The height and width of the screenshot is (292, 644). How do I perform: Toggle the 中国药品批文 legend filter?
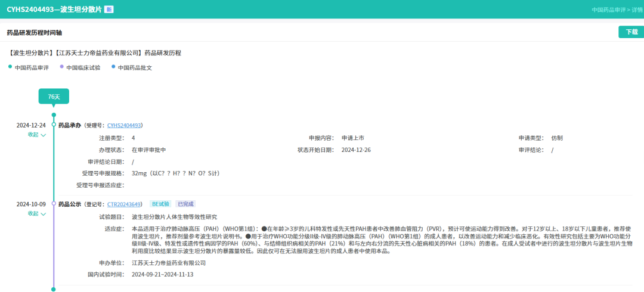pyautogui.click(x=134, y=67)
